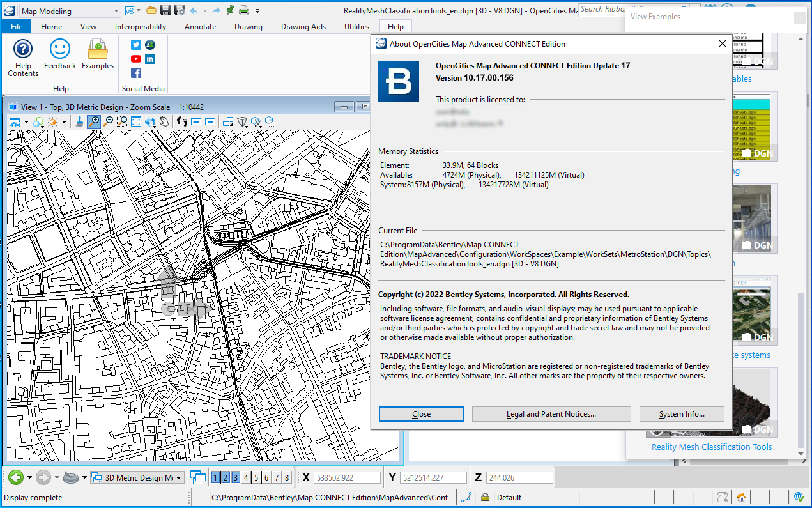The height and width of the screenshot is (508, 812).
Task: Toggle the lock icon in status bar
Action: coord(486,497)
